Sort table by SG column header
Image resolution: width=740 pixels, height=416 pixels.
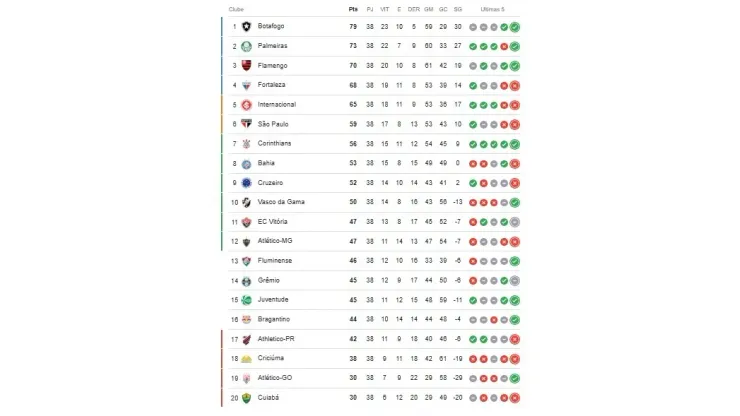point(458,9)
